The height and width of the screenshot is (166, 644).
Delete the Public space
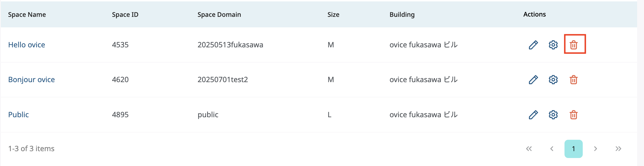574,115
